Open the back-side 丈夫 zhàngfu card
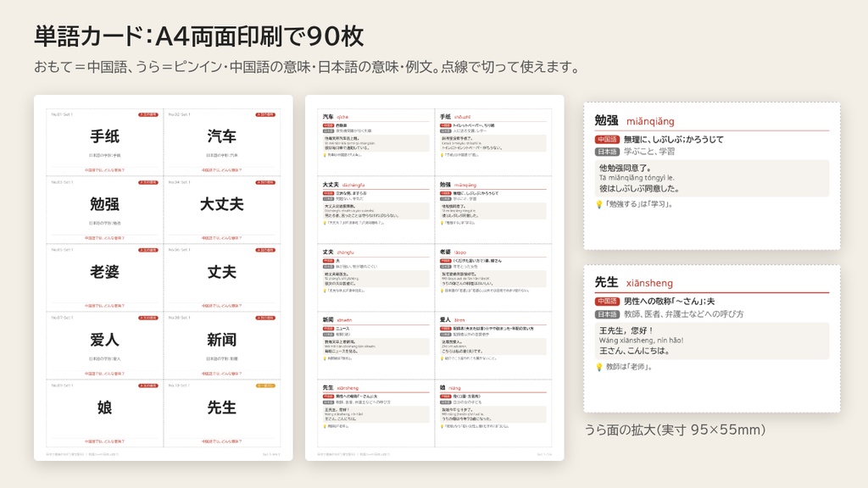This screenshot has height=488, width=868. (x=376, y=278)
